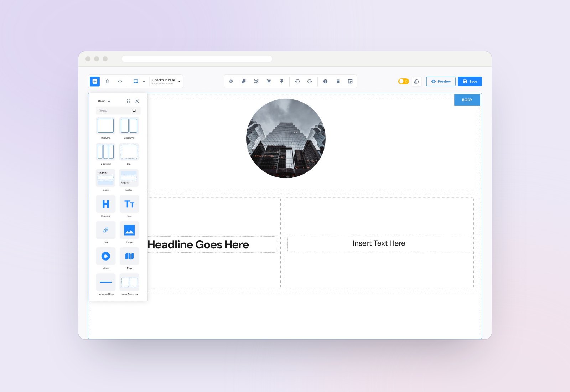The image size is (570, 392).
Task: Select the Image element
Action: [129, 230]
